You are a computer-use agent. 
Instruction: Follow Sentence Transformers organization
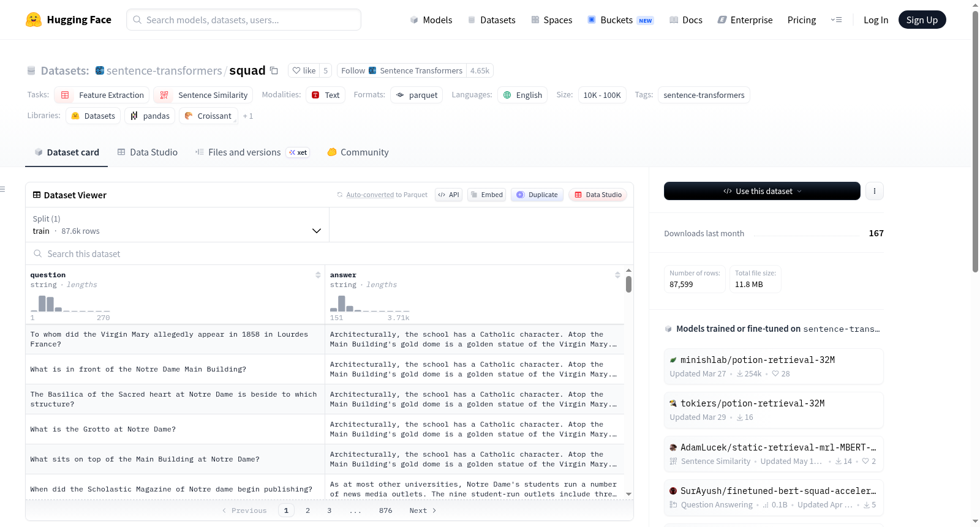tap(402, 70)
